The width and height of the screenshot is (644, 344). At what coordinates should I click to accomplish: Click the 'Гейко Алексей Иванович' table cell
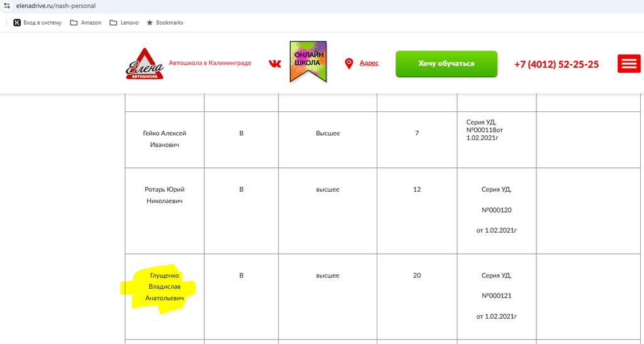coord(164,139)
